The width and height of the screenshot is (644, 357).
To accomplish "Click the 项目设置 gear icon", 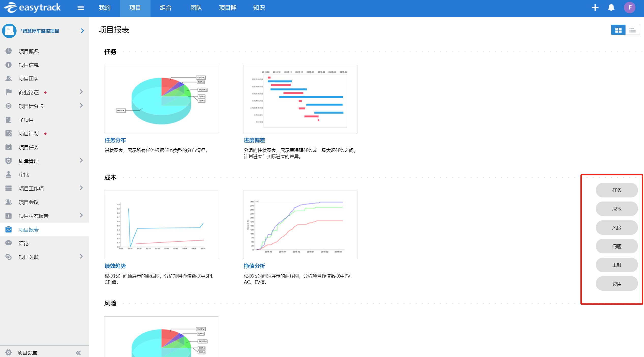I will coord(9,352).
